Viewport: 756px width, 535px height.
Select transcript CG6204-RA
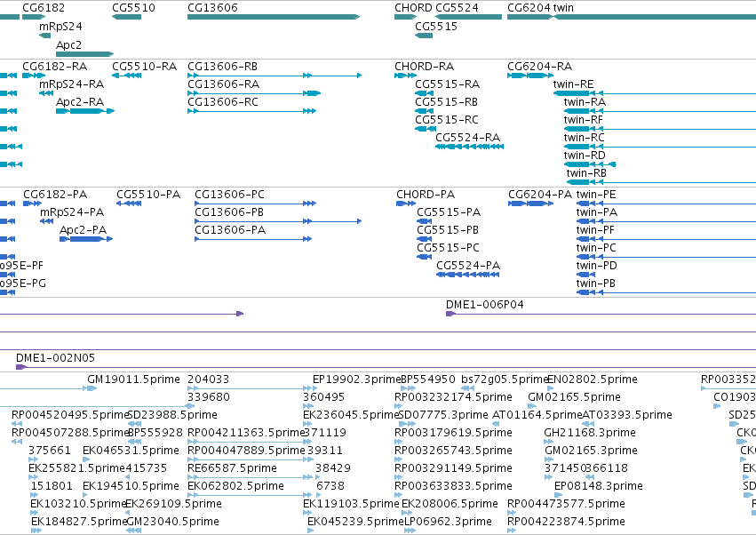point(530,76)
